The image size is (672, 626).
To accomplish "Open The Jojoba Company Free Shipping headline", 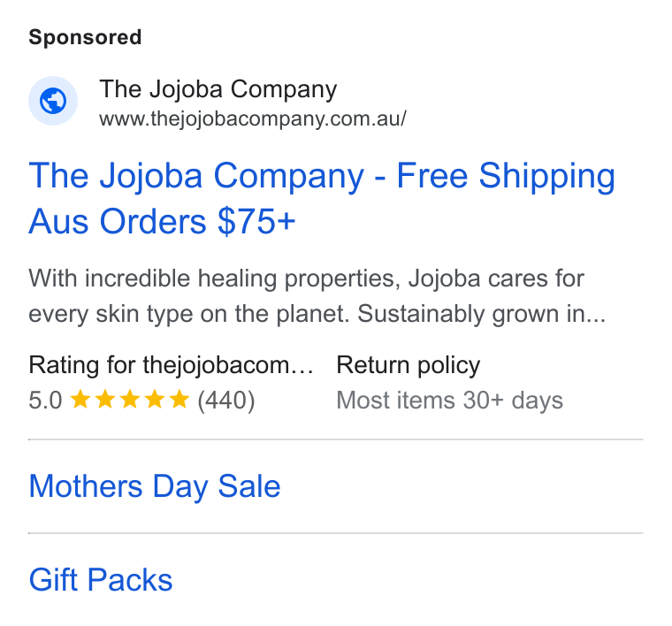I will tap(322, 198).
